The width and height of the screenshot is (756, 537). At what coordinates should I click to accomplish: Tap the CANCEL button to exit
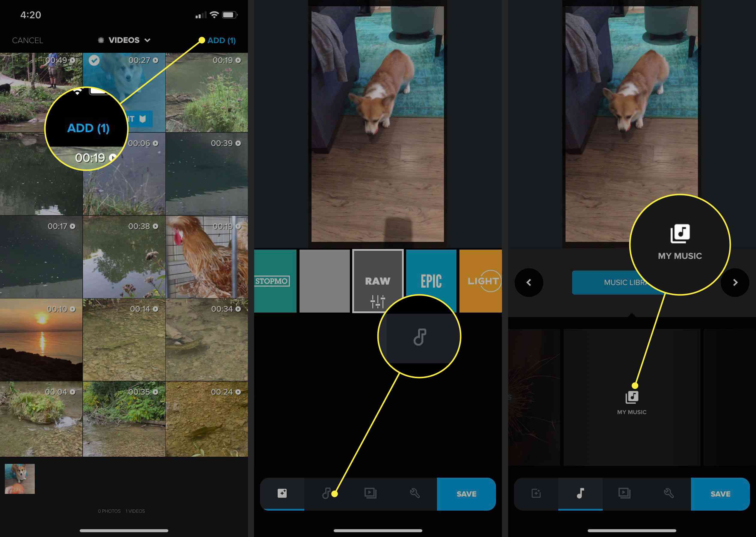tap(29, 40)
